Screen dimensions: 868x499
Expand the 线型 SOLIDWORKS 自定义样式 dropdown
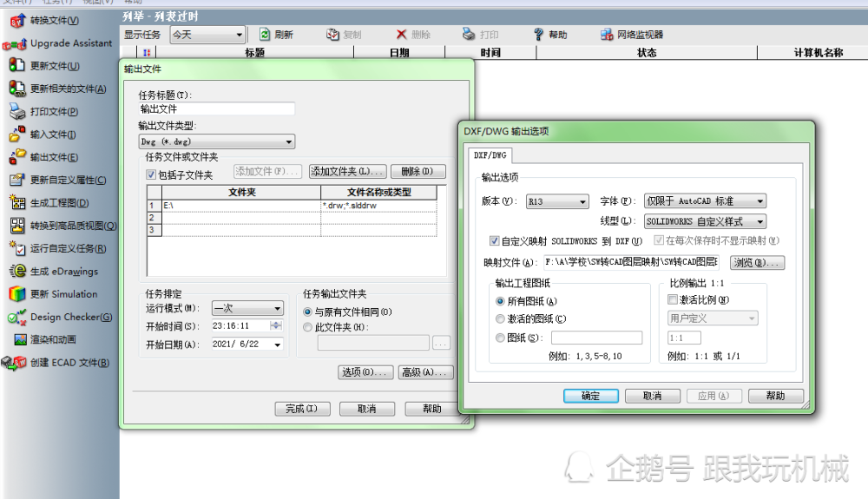pyautogui.click(x=705, y=221)
